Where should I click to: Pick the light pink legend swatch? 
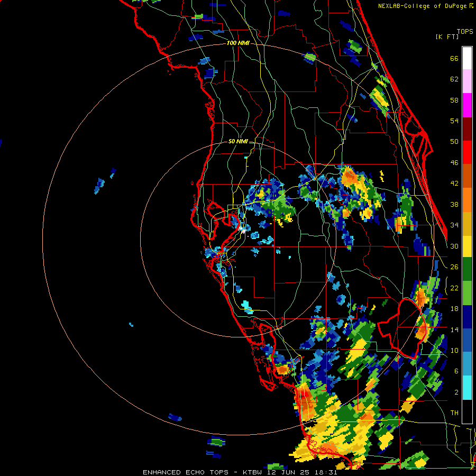[x=467, y=81]
